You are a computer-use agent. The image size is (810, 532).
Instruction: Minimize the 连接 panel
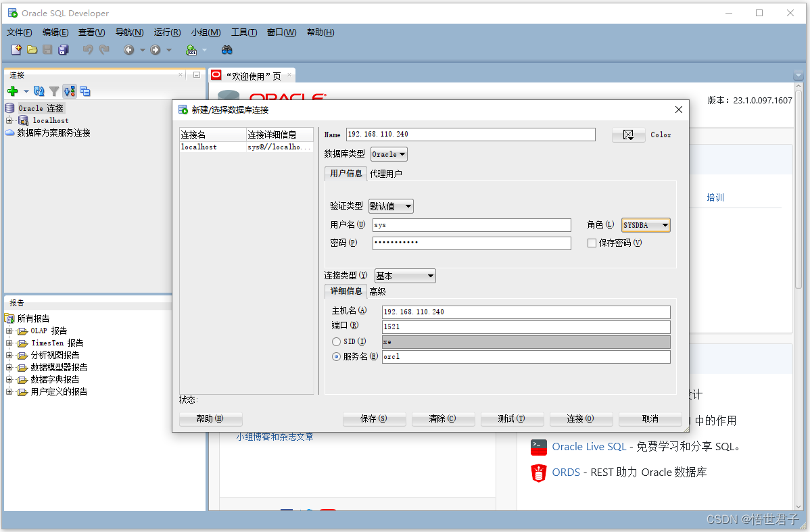[x=196, y=75]
